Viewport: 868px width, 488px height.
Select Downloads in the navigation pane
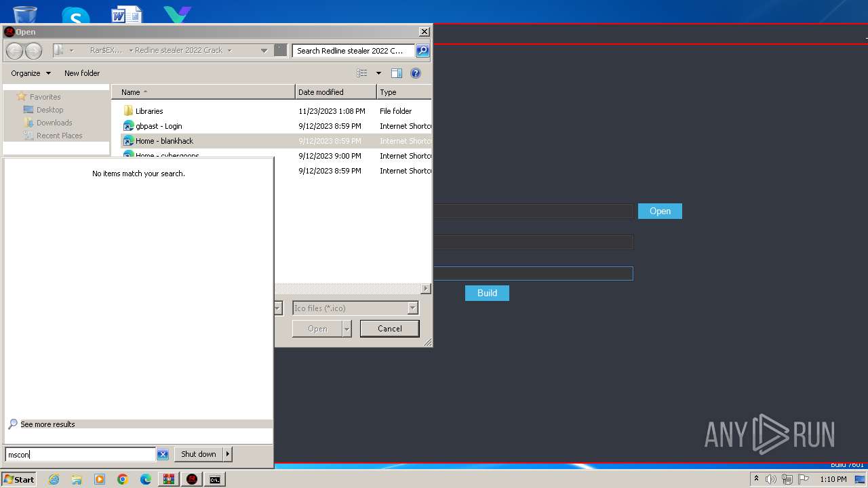pyautogui.click(x=54, y=123)
